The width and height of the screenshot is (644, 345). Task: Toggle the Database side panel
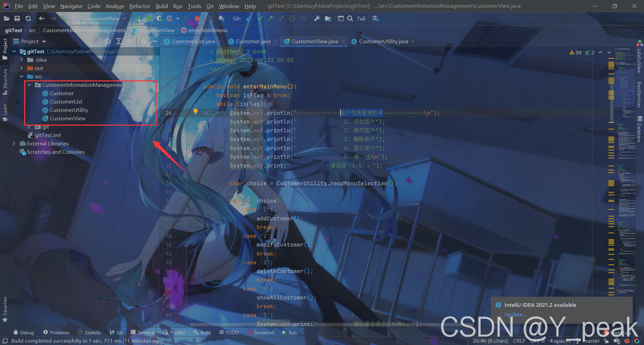(640, 129)
